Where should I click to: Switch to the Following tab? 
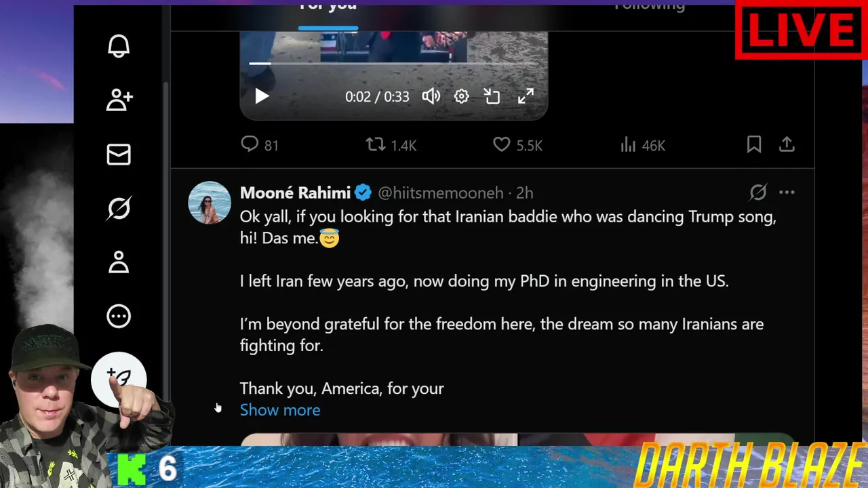click(650, 5)
